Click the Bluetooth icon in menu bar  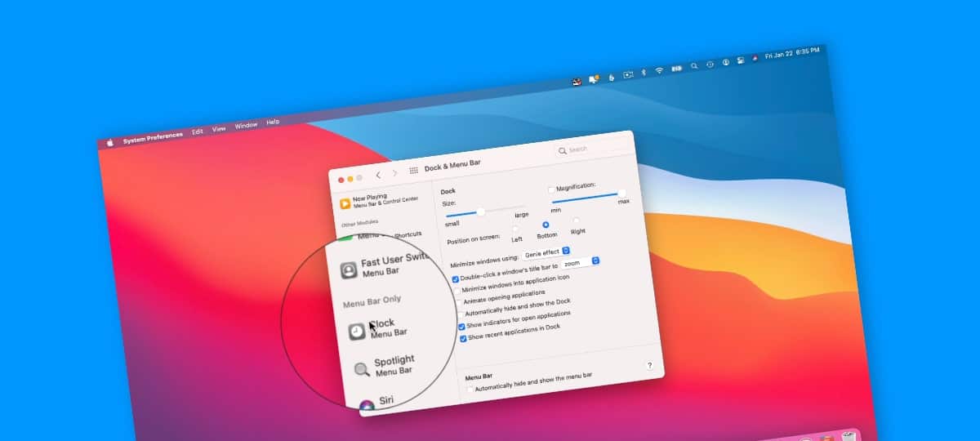coord(643,72)
